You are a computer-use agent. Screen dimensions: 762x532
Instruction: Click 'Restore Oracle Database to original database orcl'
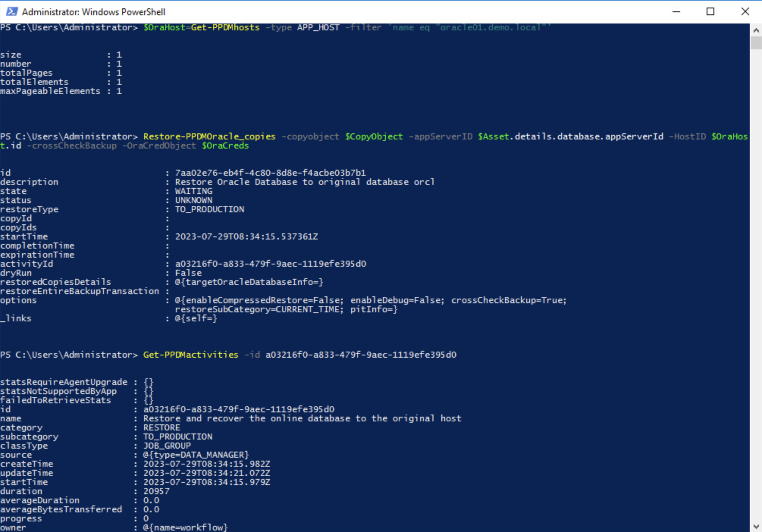point(304,182)
